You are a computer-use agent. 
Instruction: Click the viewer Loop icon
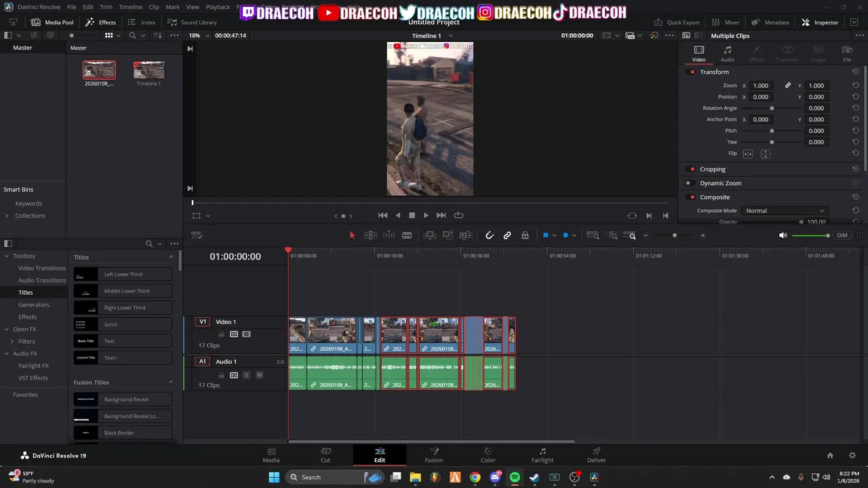point(458,216)
